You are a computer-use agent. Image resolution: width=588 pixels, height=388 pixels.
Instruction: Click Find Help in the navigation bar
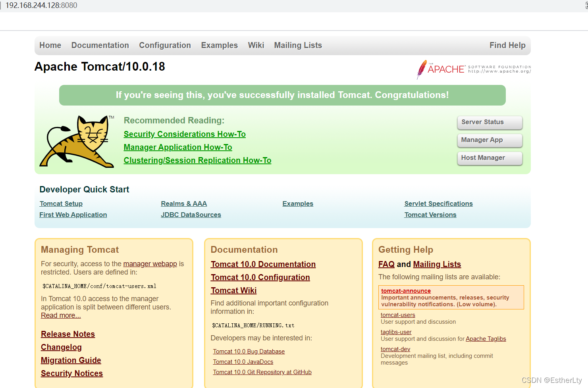click(x=507, y=45)
